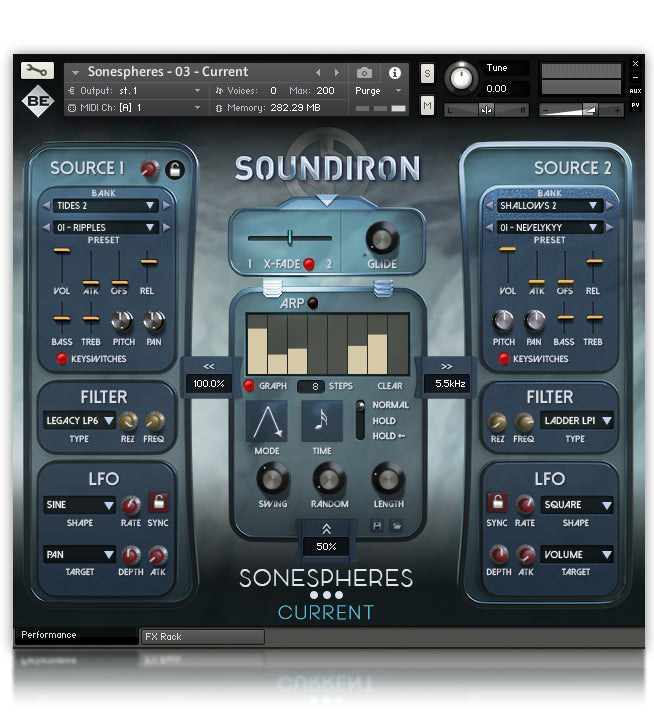
Task: Select previous Source 1 preset arrow
Action: pyautogui.click(x=46, y=227)
